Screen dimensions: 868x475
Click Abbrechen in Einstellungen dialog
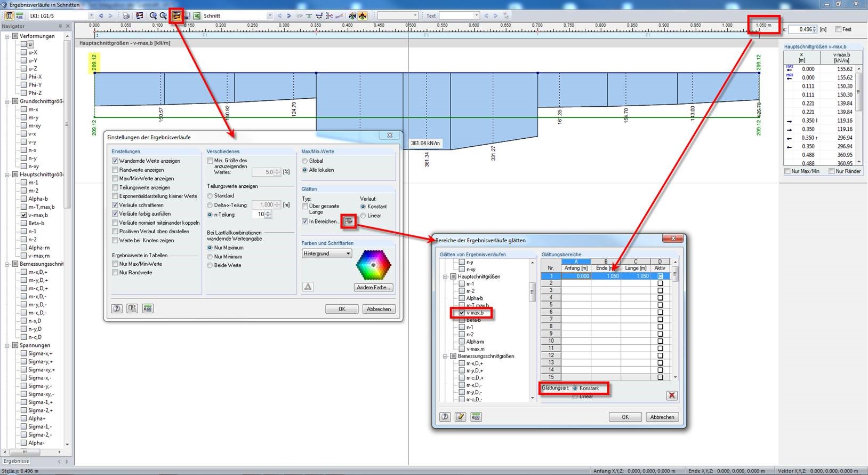pyautogui.click(x=379, y=309)
